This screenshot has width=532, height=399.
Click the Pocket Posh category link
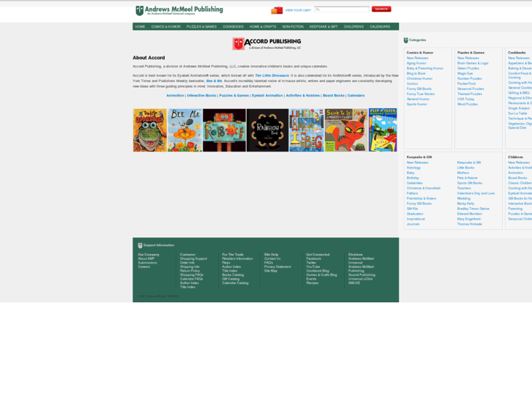tap(467, 83)
